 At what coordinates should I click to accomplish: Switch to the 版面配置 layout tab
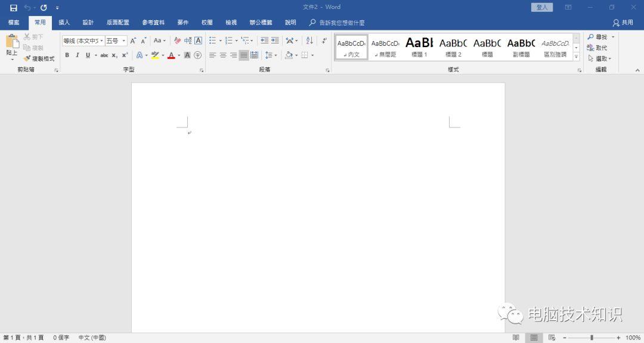(x=118, y=23)
